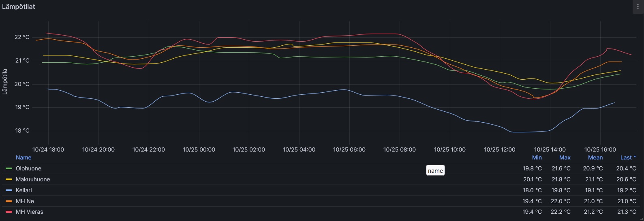This screenshot has height=221, width=644.
Task: Change the Olohuone green series color
Action: click(x=9, y=168)
